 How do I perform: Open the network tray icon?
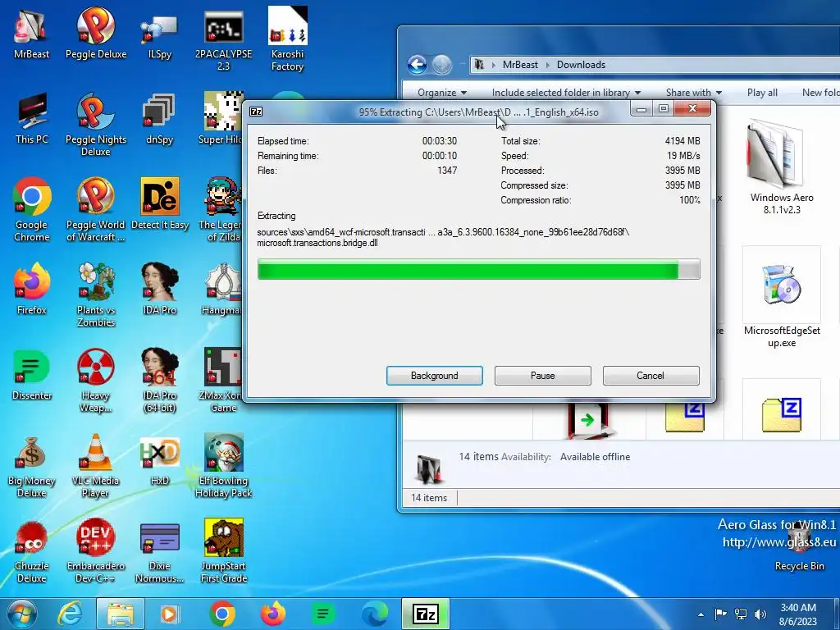click(741, 614)
